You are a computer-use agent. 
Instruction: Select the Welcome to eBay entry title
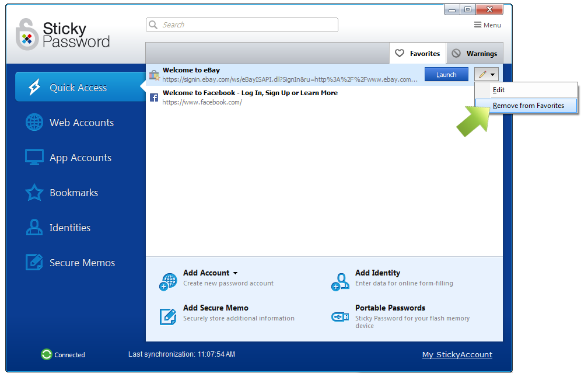coord(191,70)
